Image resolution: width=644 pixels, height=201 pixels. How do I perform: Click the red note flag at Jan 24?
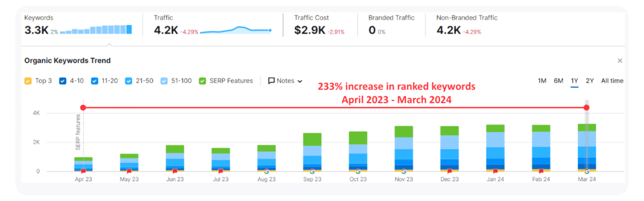[495, 171]
